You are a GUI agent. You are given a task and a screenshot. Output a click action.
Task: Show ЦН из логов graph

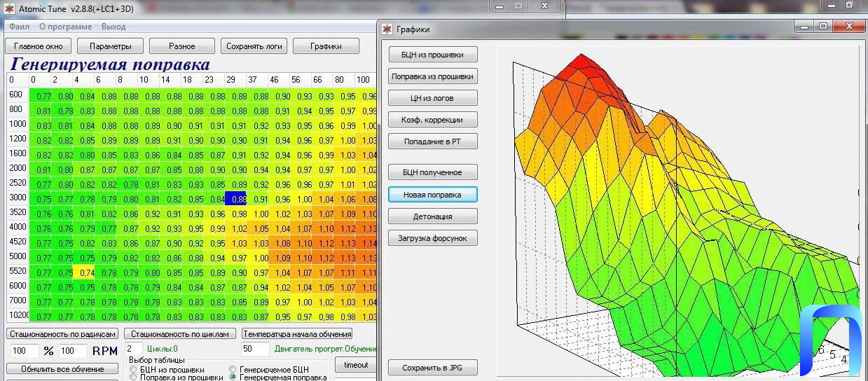point(433,97)
